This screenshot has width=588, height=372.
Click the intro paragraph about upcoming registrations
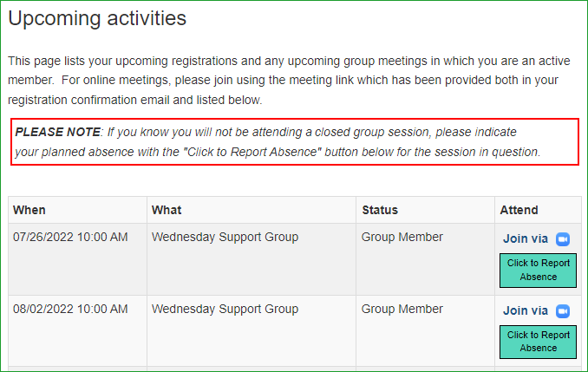tap(289, 81)
